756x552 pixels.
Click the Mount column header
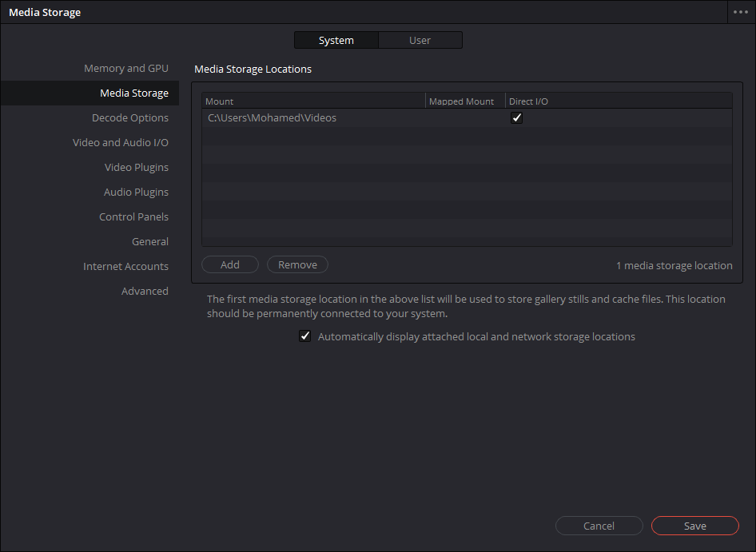[x=313, y=101]
